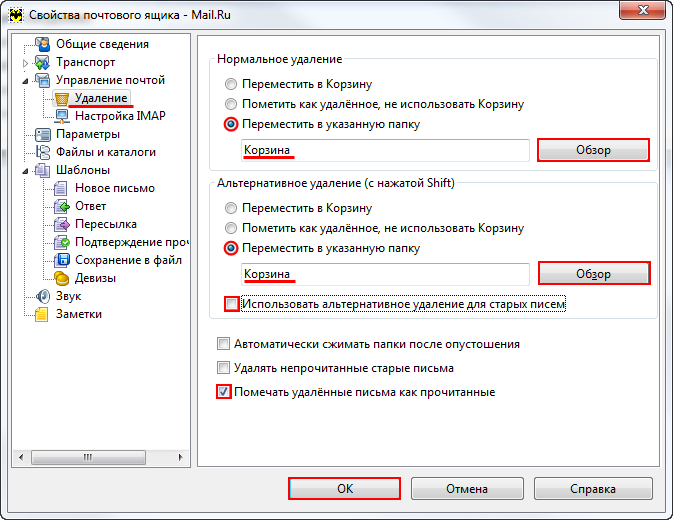
Task: Confirm settings with the OK button
Action: click(x=344, y=489)
